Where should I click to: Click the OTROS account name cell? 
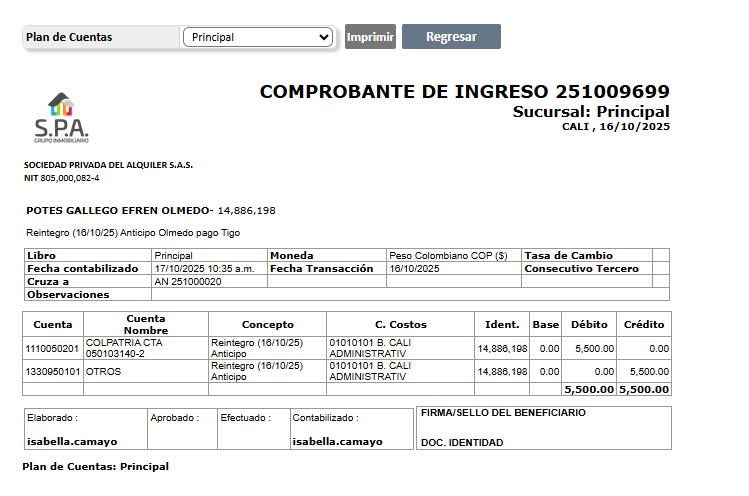click(104, 371)
